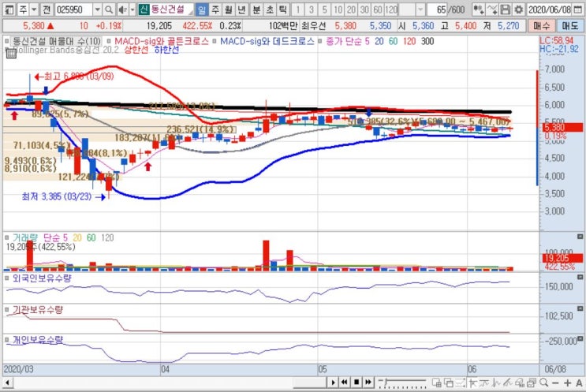Click the rewind button in replay controls

point(345,383)
